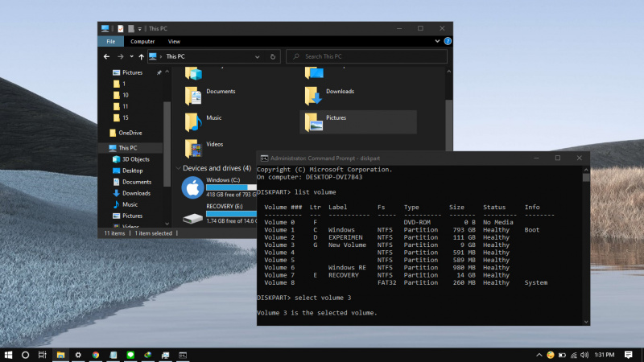Go up one folder level arrow
This screenshot has height=362, width=644.
(142, 56)
